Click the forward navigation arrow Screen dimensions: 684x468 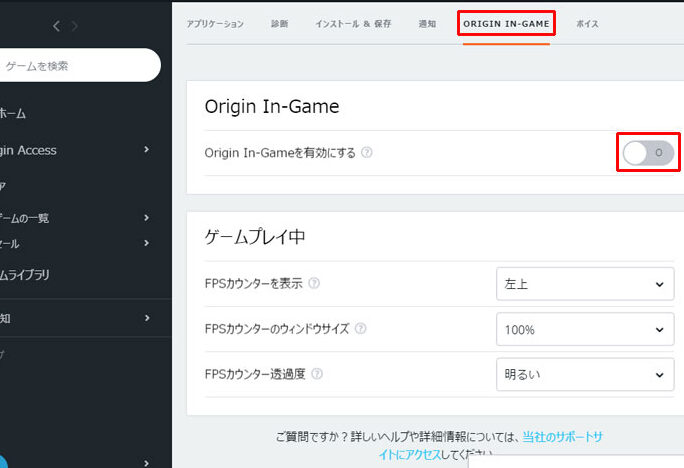click(x=75, y=25)
